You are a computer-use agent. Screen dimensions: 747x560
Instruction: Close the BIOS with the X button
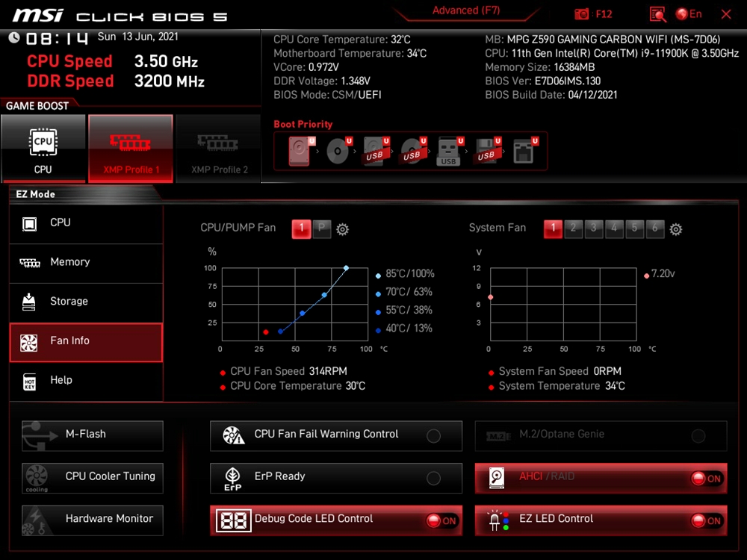(726, 14)
